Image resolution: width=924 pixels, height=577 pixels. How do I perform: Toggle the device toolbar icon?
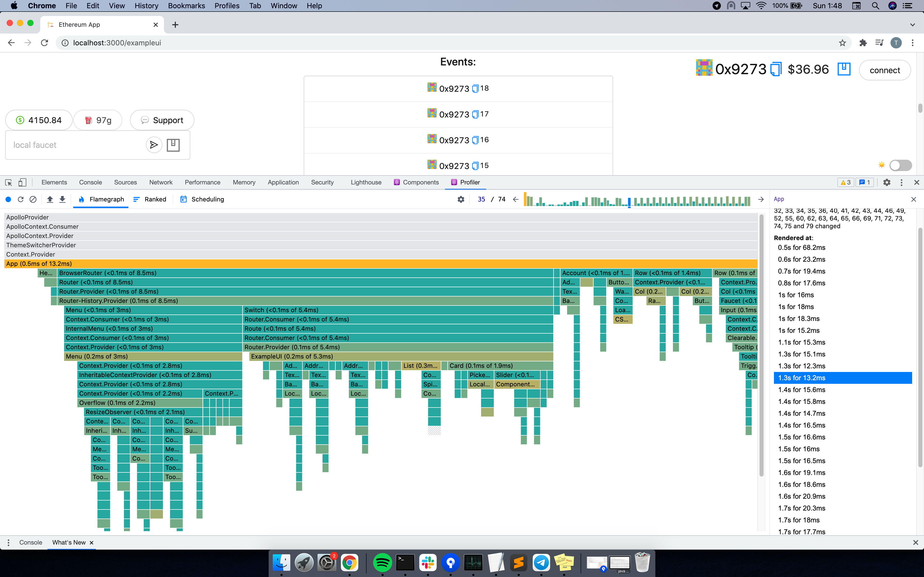point(22,182)
